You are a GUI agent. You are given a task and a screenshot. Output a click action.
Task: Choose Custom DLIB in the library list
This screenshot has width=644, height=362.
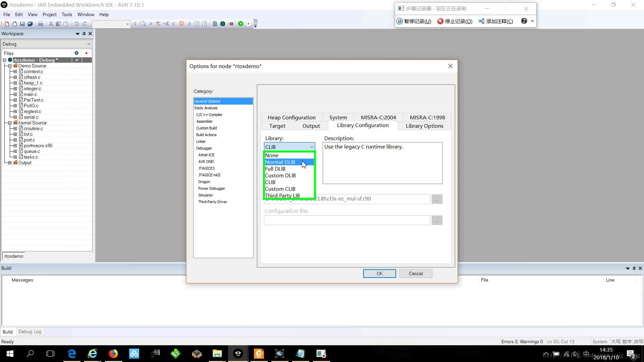(x=289, y=176)
